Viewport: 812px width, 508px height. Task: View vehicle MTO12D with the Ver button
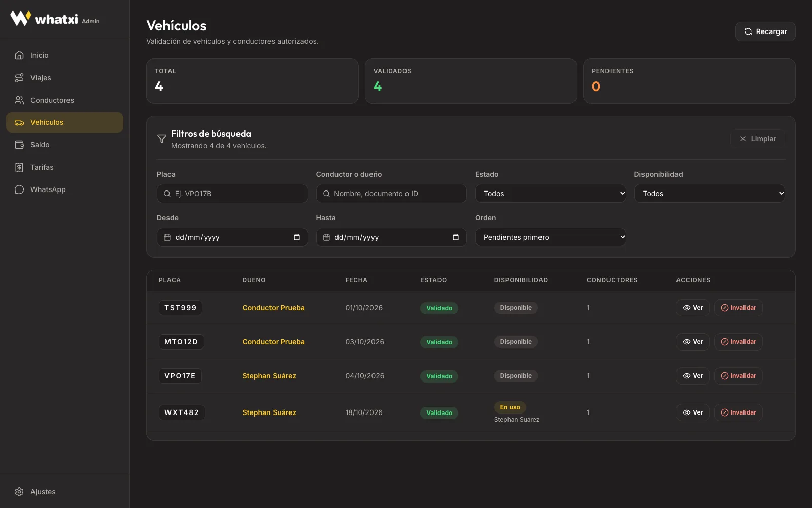[693, 342]
